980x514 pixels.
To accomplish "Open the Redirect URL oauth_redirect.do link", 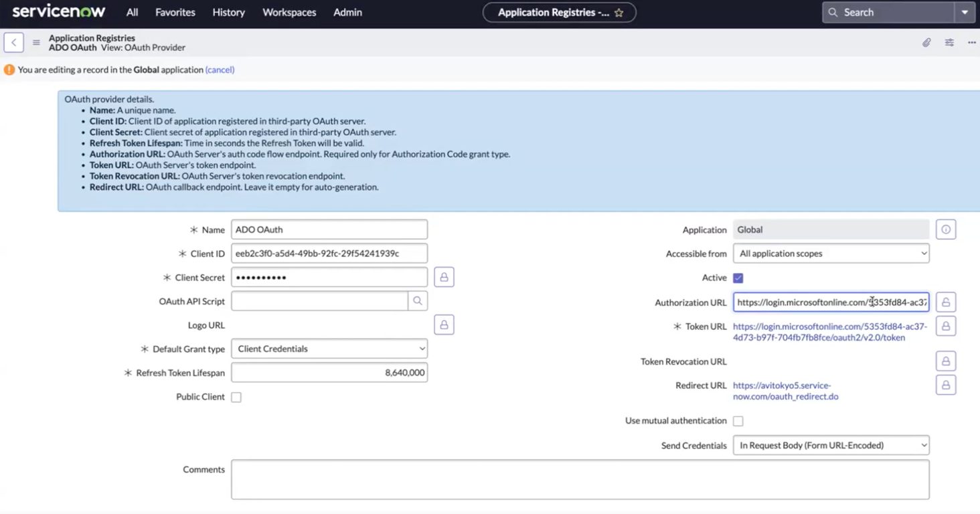I will coord(785,391).
